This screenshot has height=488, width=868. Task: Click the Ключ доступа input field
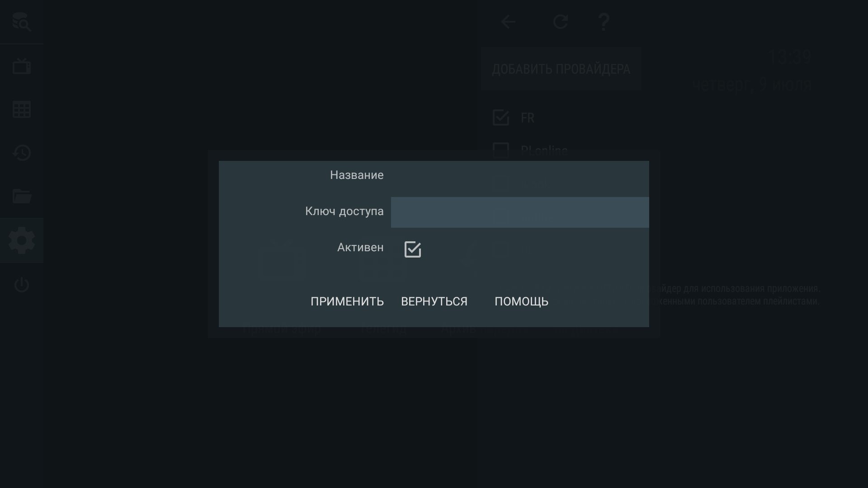click(x=520, y=212)
